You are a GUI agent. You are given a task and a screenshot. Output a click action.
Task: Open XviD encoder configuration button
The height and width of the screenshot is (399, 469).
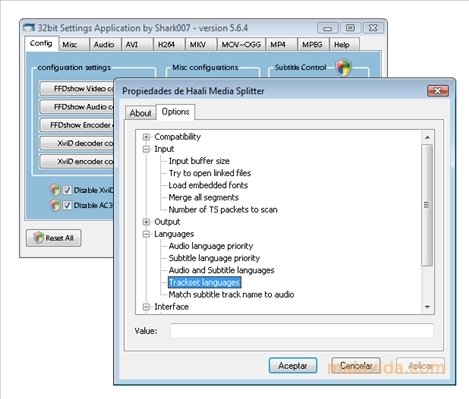(77, 162)
